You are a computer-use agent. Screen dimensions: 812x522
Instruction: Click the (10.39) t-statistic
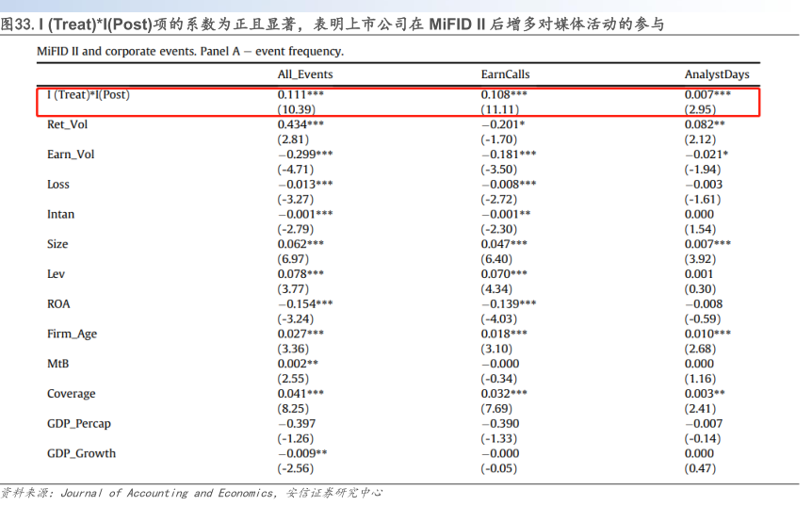point(296,110)
